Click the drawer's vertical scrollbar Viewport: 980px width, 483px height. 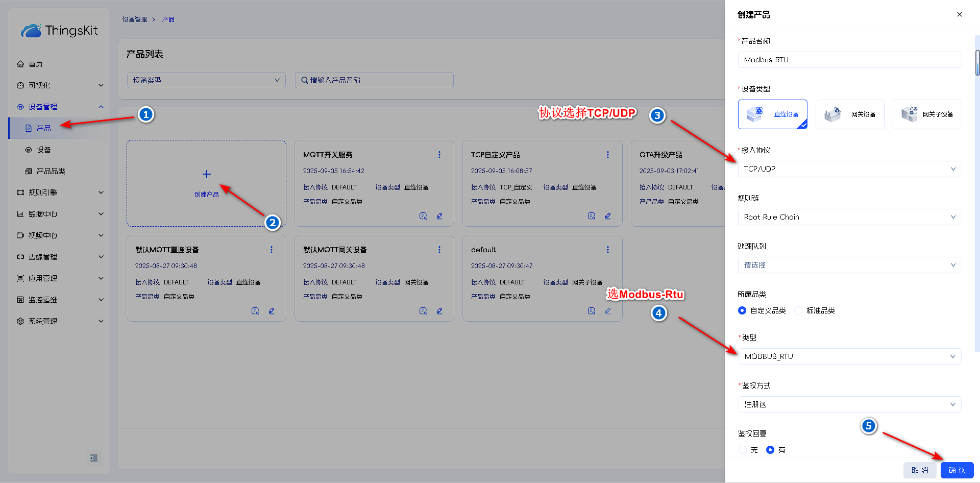coord(977,63)
